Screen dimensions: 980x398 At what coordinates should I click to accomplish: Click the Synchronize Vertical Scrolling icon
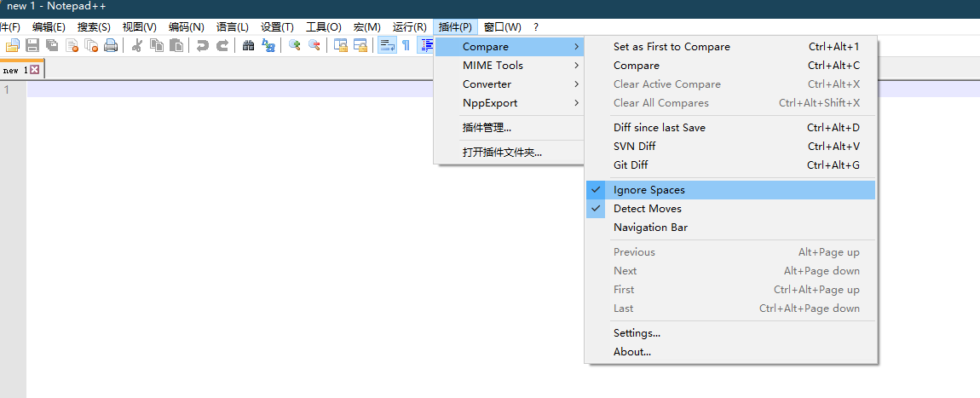point(341,45)
